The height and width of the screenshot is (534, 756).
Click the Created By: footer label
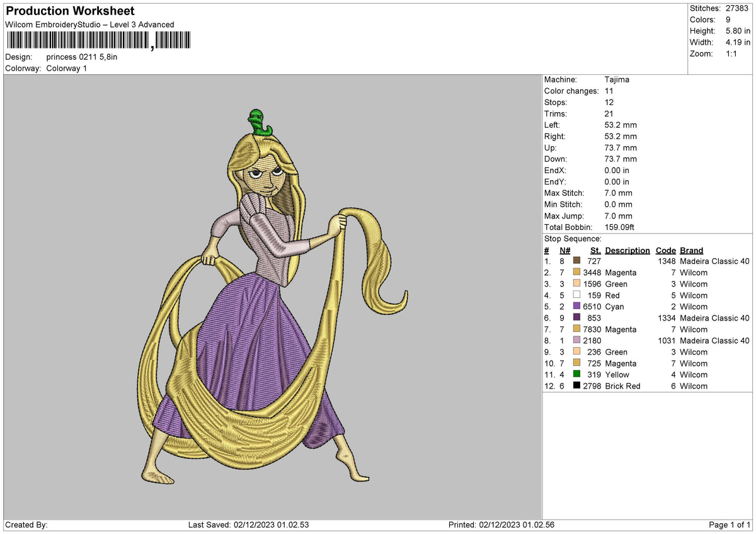tap(26, 525)
